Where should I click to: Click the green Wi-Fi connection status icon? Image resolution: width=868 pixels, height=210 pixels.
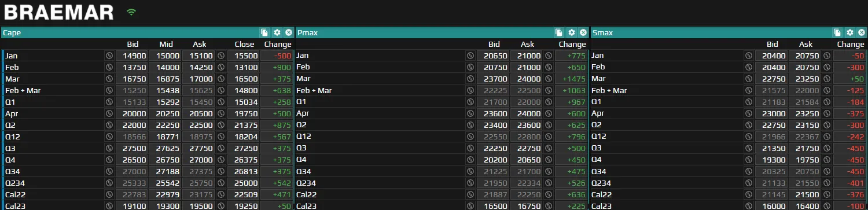pyautogui.click(x=131, y=12)
